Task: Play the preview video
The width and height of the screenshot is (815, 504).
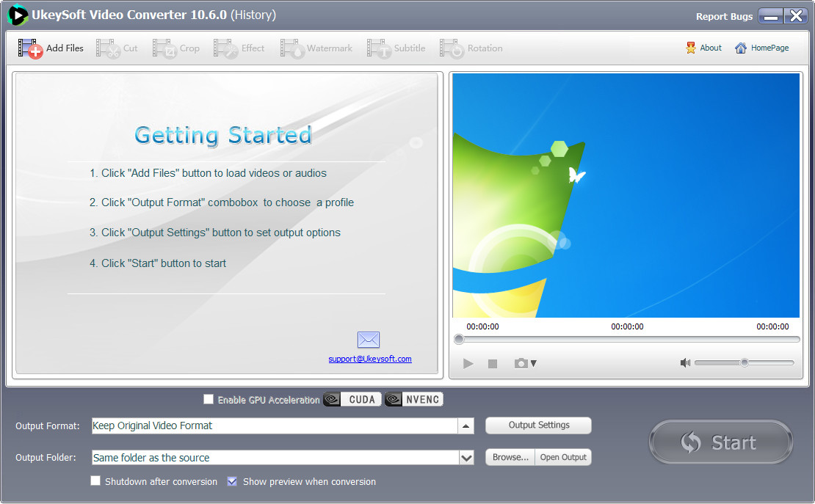Action: point(468,364)
